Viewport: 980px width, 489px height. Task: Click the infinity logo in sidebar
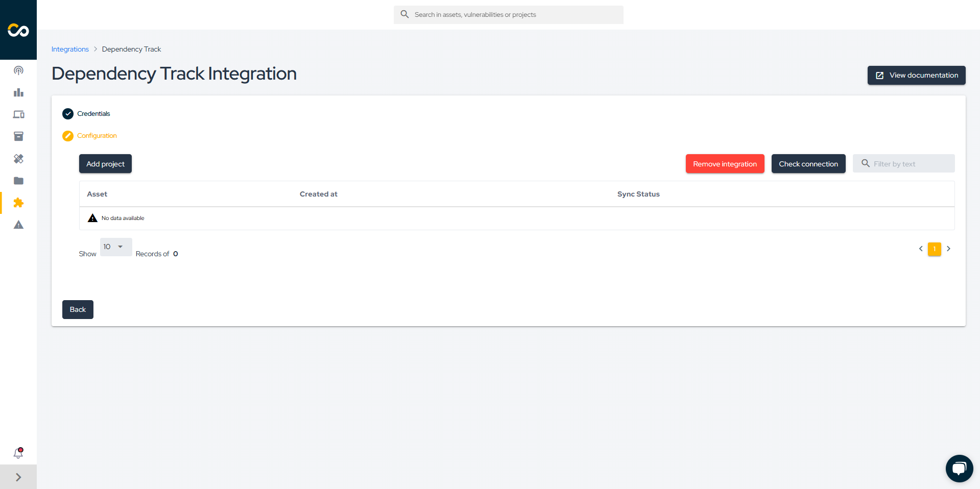(x=18, y=30)
